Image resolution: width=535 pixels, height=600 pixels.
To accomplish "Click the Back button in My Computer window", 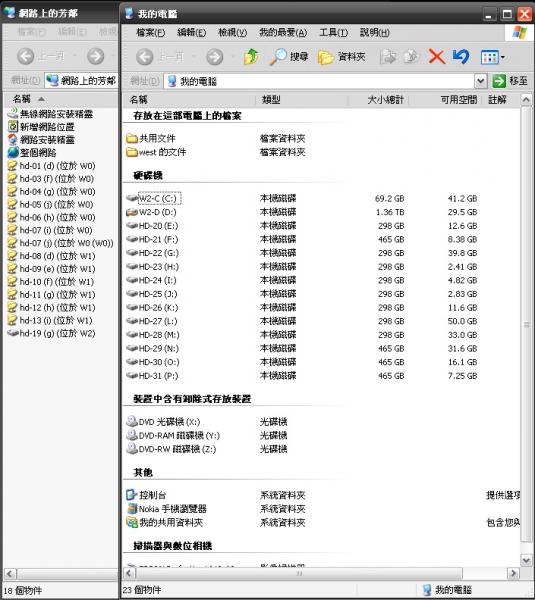I will click(145, 57).
